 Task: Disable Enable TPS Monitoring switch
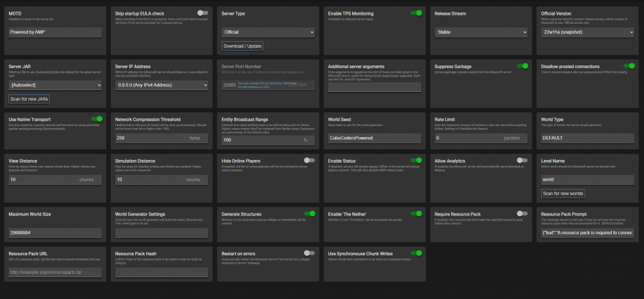tap(416, 13)
